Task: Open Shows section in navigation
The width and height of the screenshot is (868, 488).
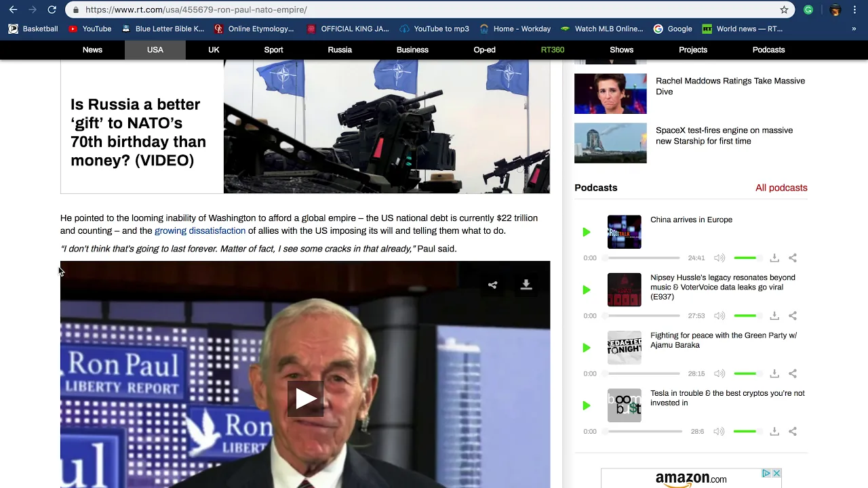Action: click(621, 50)
